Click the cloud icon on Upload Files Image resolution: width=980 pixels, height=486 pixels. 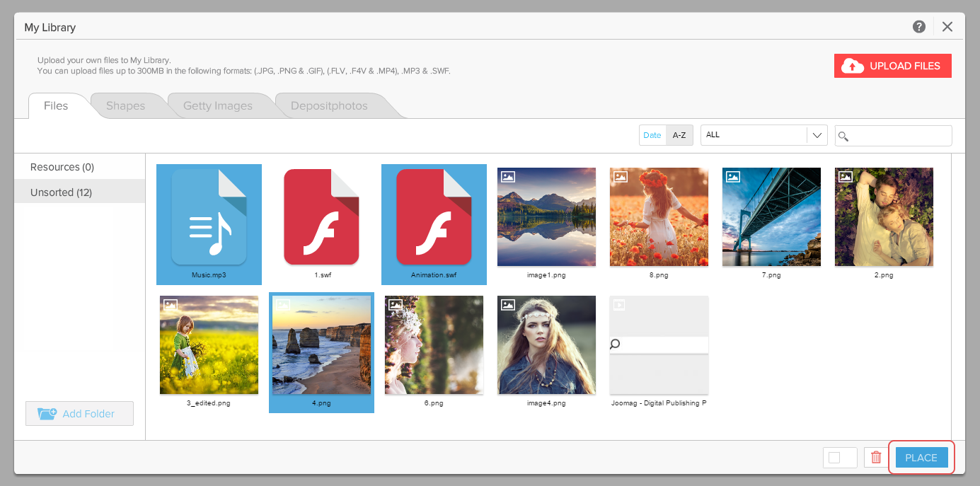pyautogui.click(x=853, y=66)
